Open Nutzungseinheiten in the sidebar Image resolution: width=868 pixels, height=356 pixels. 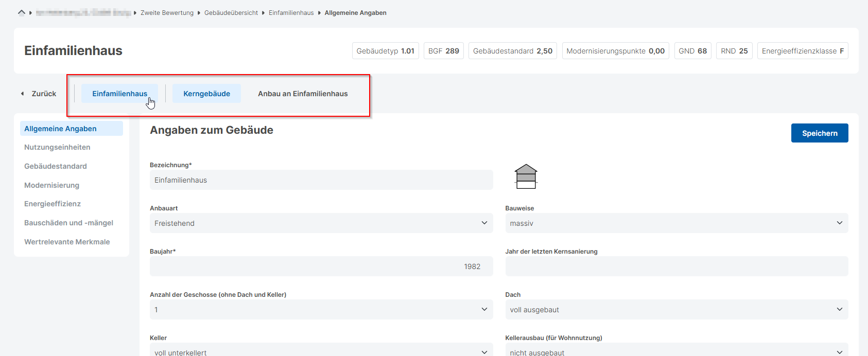(57, 147)
